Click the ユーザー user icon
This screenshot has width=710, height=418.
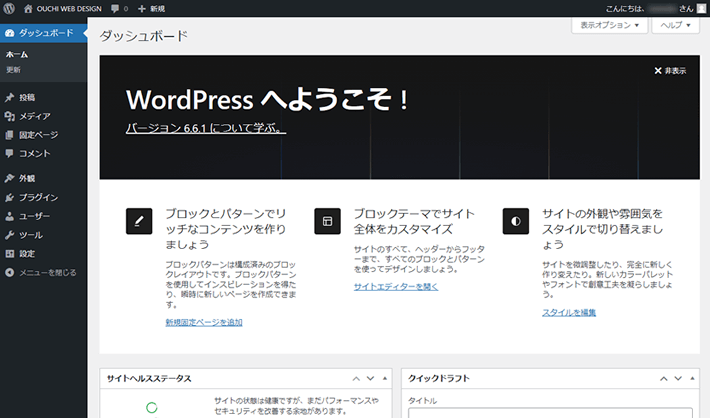[x=10, y=216]
